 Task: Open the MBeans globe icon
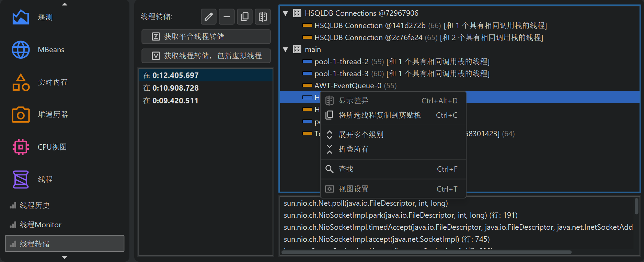tap(21, 50)
